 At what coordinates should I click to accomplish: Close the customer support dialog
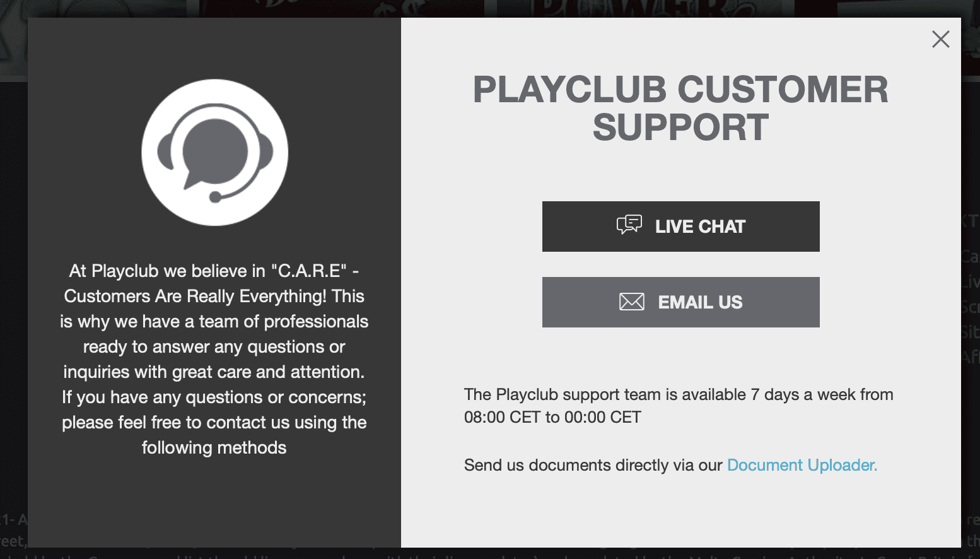(x=940, y=39)
